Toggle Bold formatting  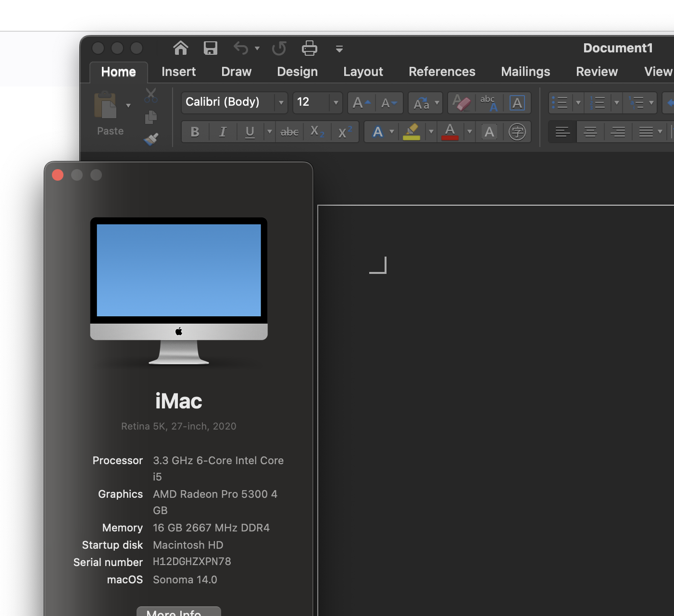[195, 132]
